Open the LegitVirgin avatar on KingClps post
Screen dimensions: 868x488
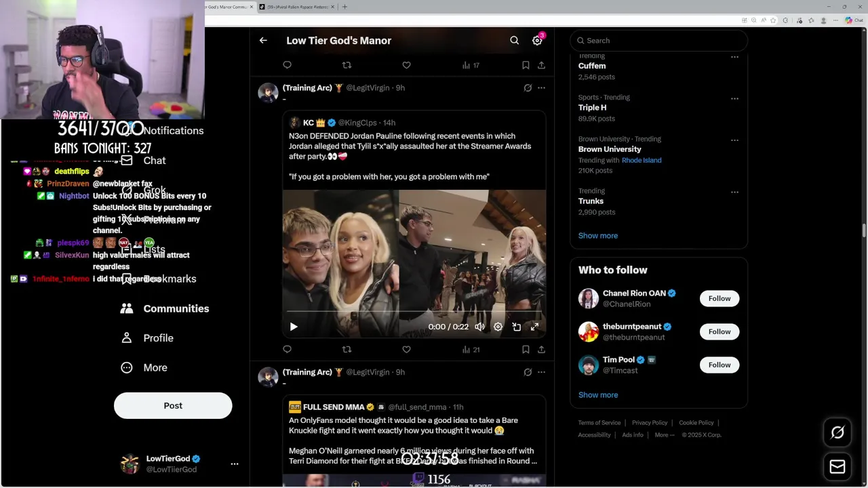(268, 92)
